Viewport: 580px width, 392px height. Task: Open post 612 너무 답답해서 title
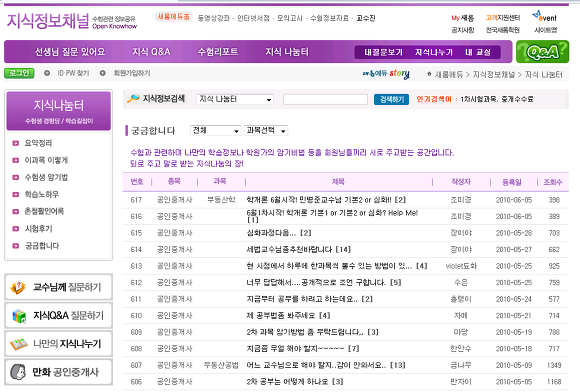[x=324, y=283]
